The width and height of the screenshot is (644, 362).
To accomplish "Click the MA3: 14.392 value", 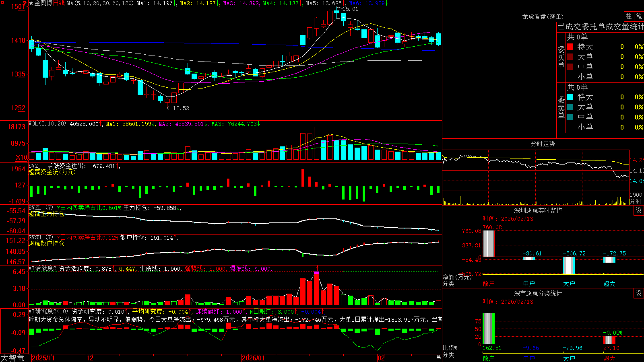I will [x=241, y=3].
